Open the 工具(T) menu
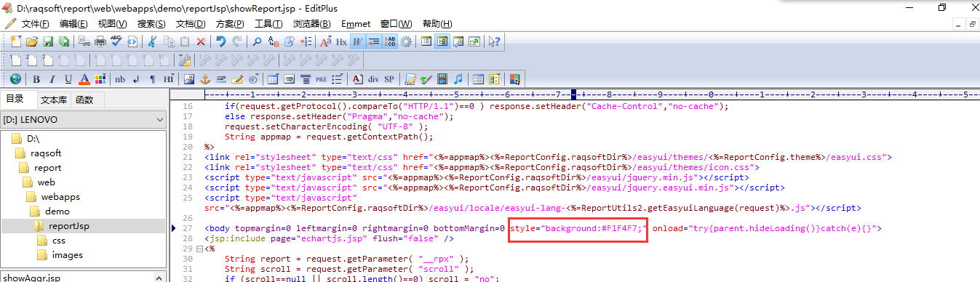 pos(268,23)
